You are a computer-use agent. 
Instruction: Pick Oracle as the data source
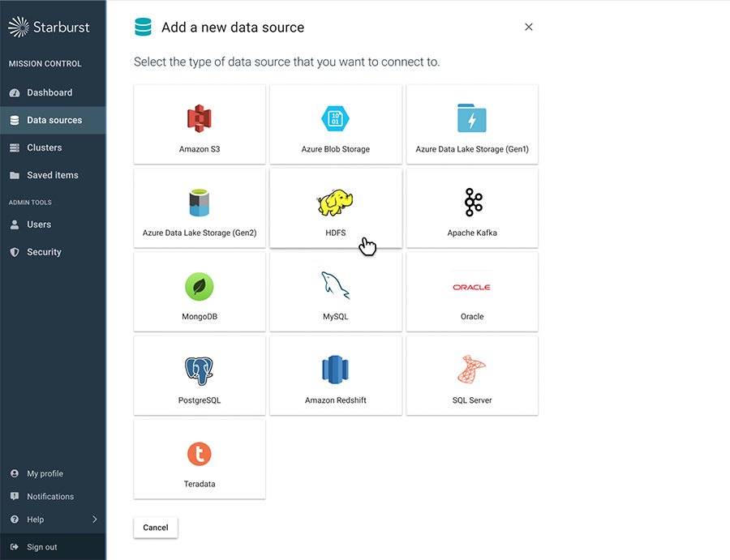[471, 292]
